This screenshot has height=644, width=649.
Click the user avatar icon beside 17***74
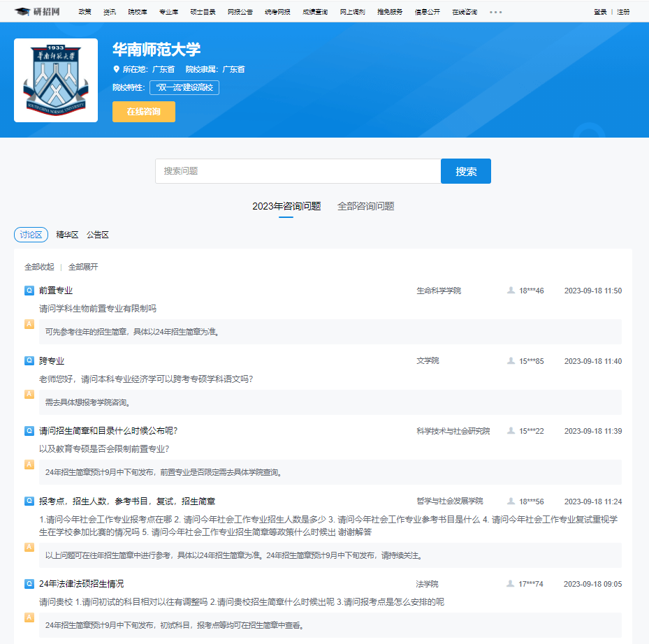click(511, 584)
